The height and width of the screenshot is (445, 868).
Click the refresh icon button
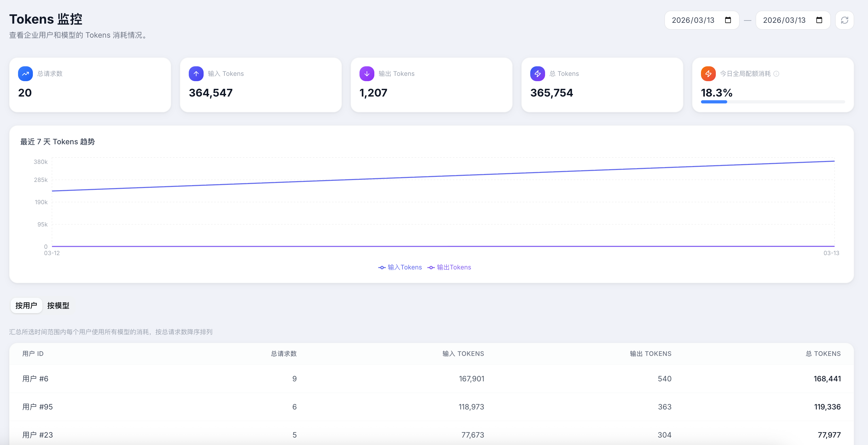click(844, 20)
